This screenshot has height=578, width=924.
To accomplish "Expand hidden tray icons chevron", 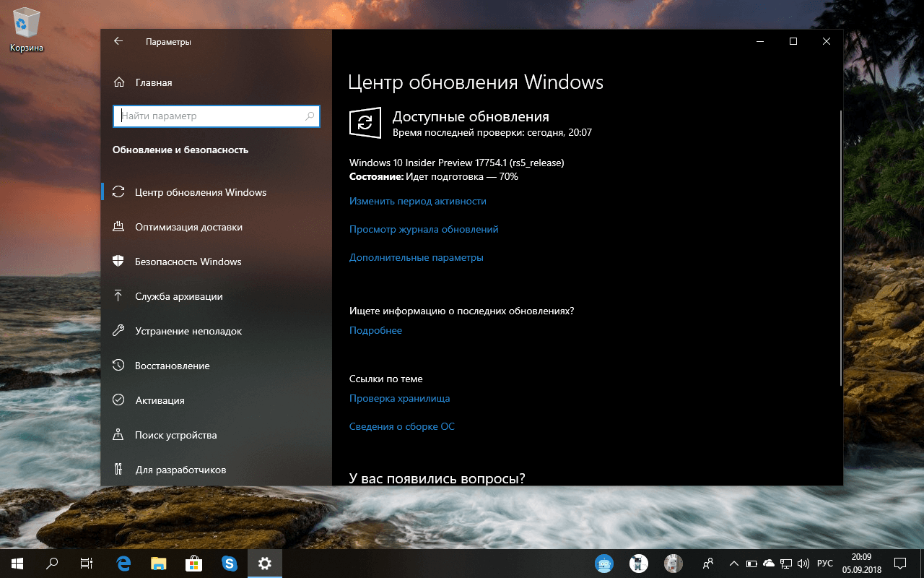I will coord(733,563).
